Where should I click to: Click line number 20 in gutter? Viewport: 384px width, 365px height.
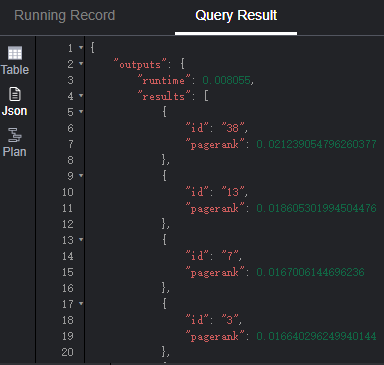pyautogui.click(x=67, y=352)
